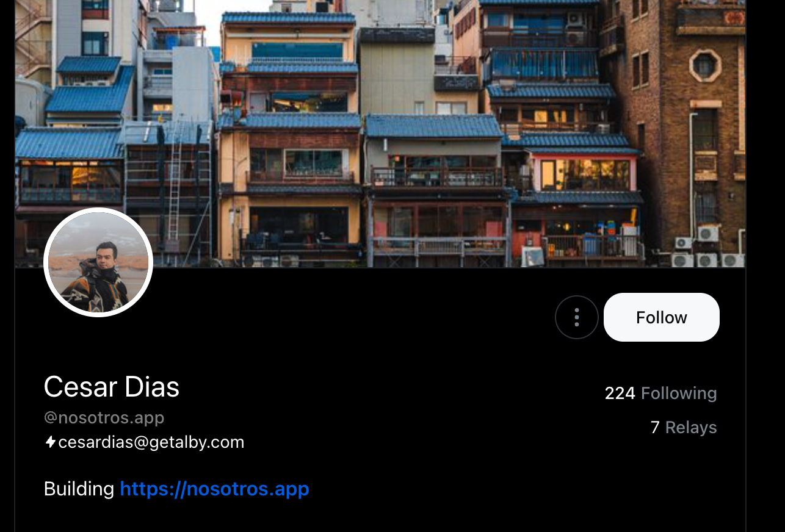View the 224 Following list

(660, 394)
